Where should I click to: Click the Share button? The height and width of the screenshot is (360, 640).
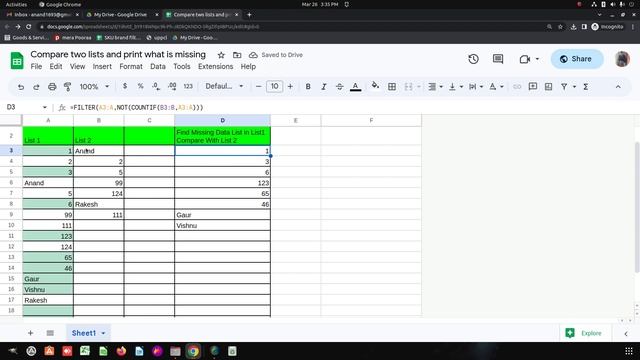(577, 59)
